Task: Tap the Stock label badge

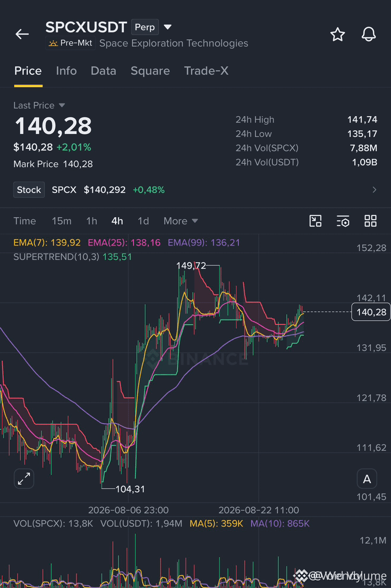Action: [29, 190]
